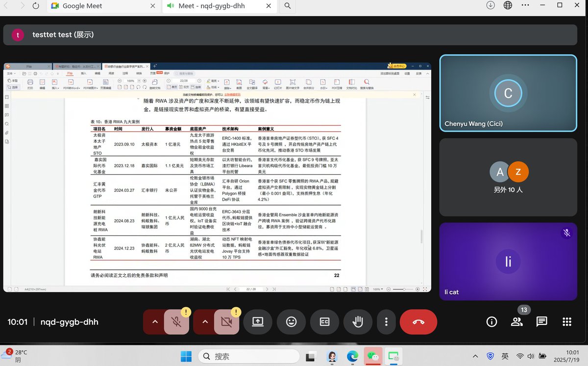Image resolution: width=588 pixels, height=366 pixels.
Task: Toggle 连续 continuous scroll in WPS
Action: [196, 87]
